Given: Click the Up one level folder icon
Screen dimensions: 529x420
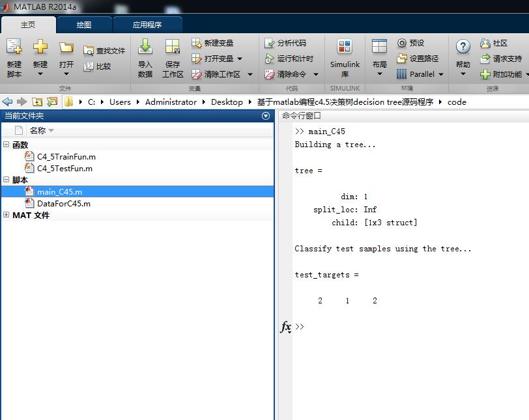Looking at the screenshot, I should [37, 102].
